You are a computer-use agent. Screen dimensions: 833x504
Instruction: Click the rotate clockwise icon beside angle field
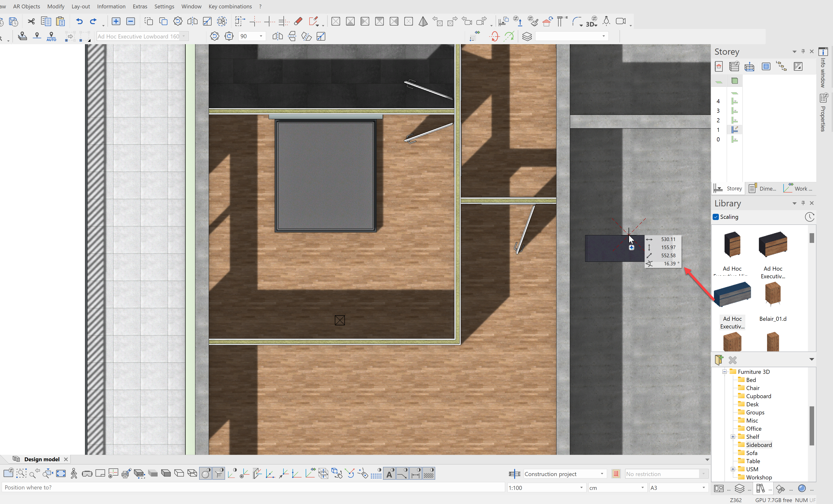coord(229,36)
